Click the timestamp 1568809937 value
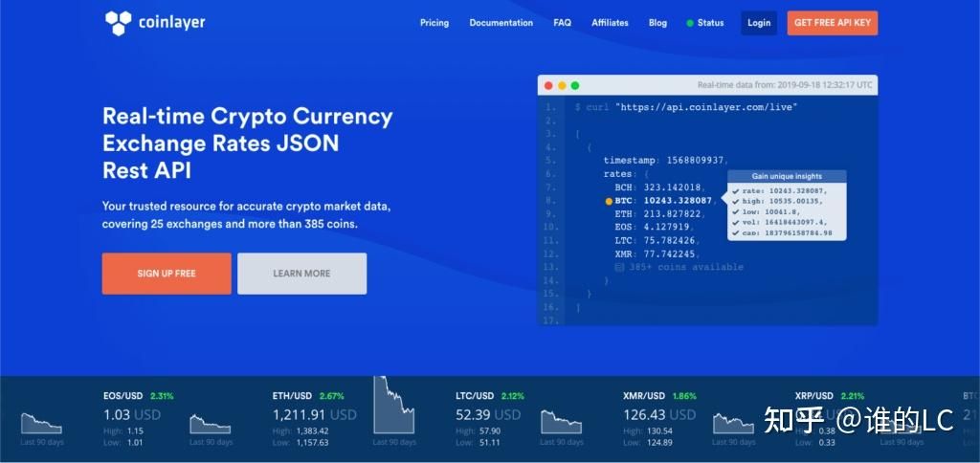The image size is (980, 463). pyautogui.click(x=697, y=161)
